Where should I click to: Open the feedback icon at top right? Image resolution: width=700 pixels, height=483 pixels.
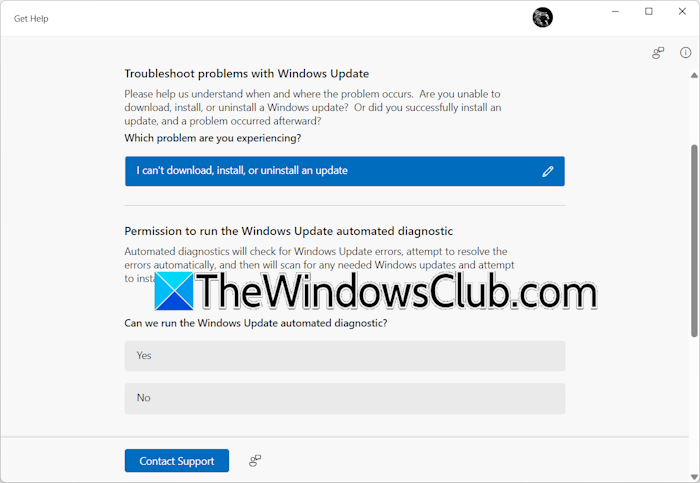click(x=658, y=53)
